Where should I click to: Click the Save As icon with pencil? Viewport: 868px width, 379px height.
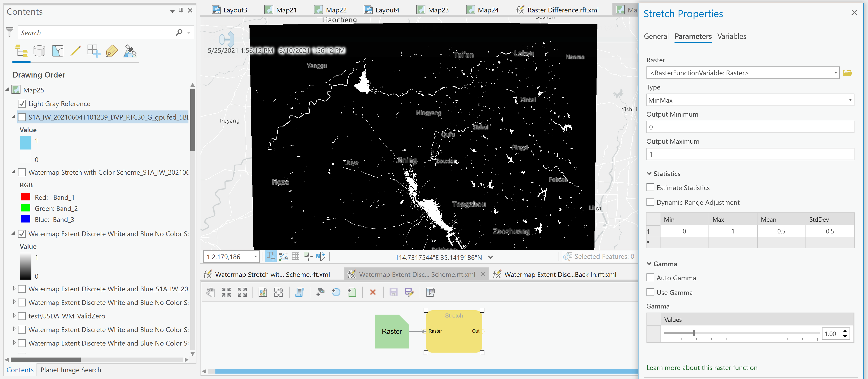(x=409, y=292)
